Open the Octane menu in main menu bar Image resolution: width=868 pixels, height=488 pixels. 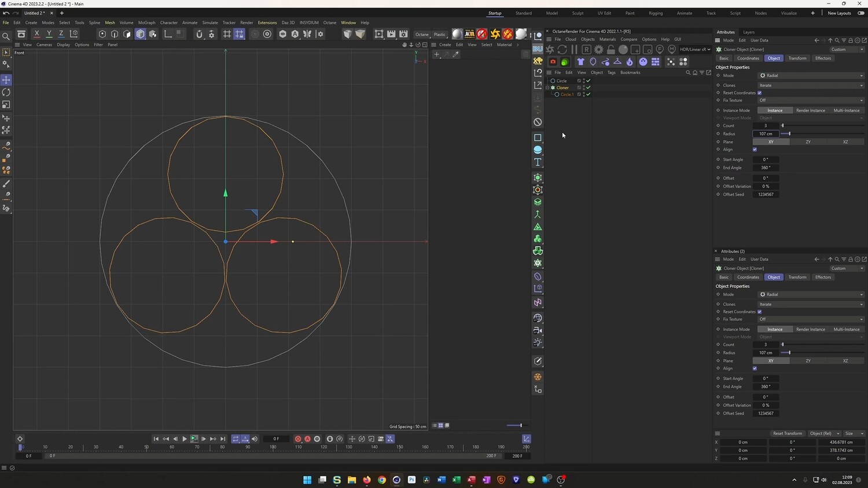pos(330,23)
